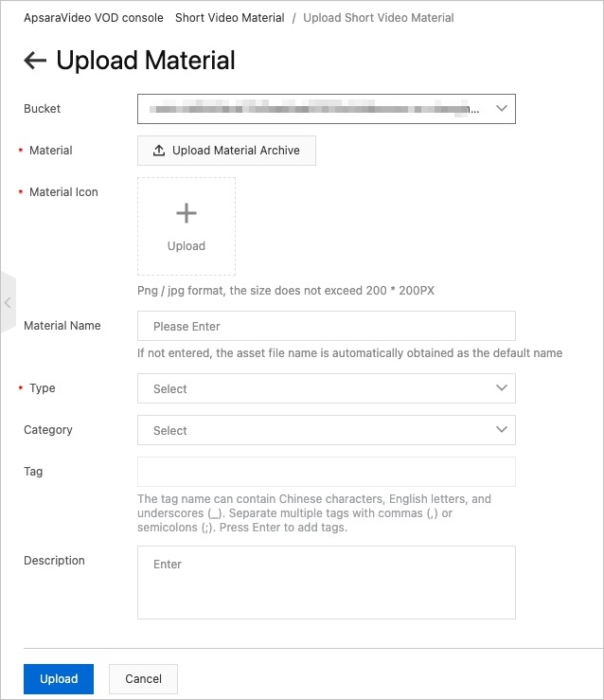Viewport: 604px width, 700px height.
Task: Go to ApsaraVideo VOD console breadcrumb
Action: tap(94, 18)
